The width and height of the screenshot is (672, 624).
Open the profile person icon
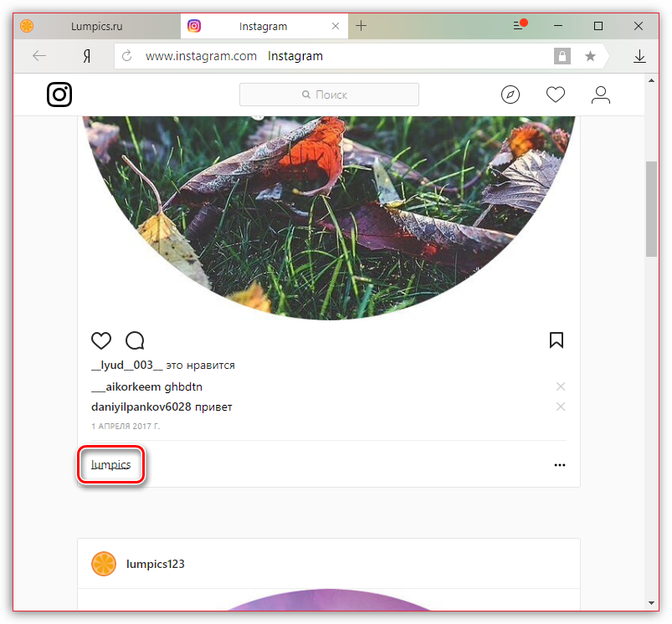pos(601,95)
